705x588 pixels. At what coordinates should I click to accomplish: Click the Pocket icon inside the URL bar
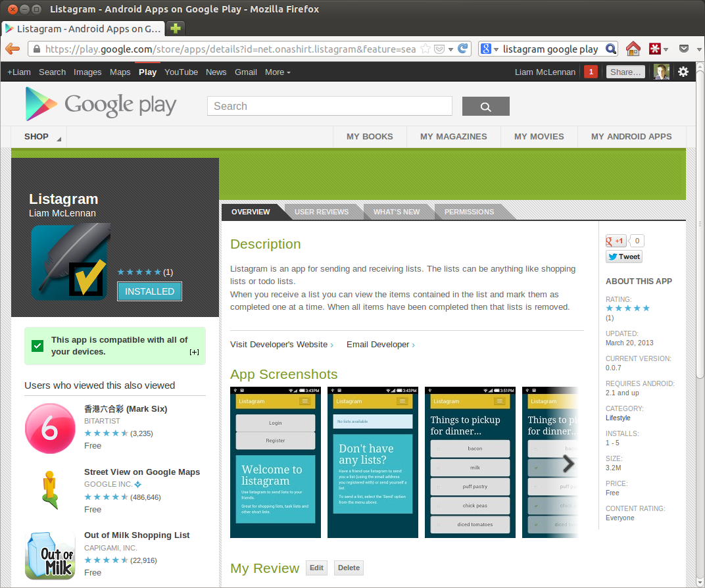coord(439,49)
